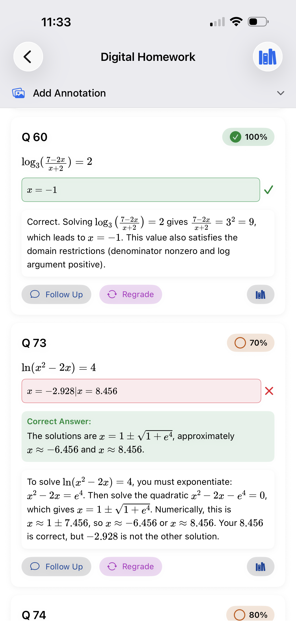The image size is (296, 644).
Task: Expand question 74 details
Action: 35,615
